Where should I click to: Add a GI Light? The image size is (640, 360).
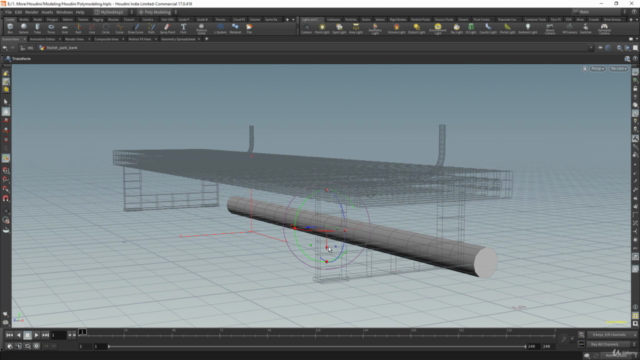coord(471,28)
